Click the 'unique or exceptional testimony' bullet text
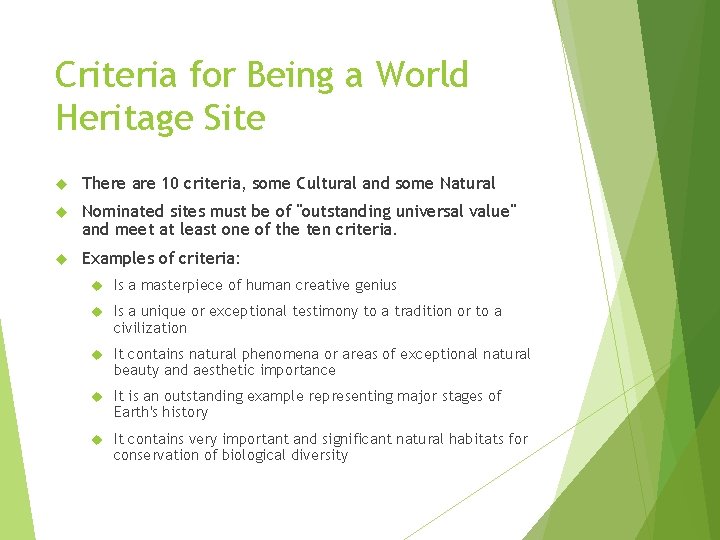720x540 pixels. point(308,319)
